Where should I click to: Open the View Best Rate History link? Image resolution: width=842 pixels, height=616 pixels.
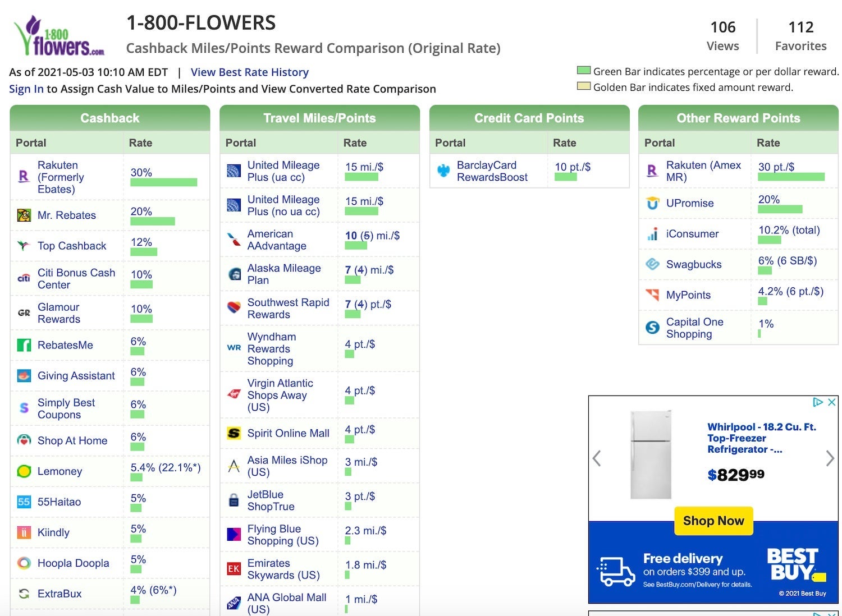click(x=250, y=72)
